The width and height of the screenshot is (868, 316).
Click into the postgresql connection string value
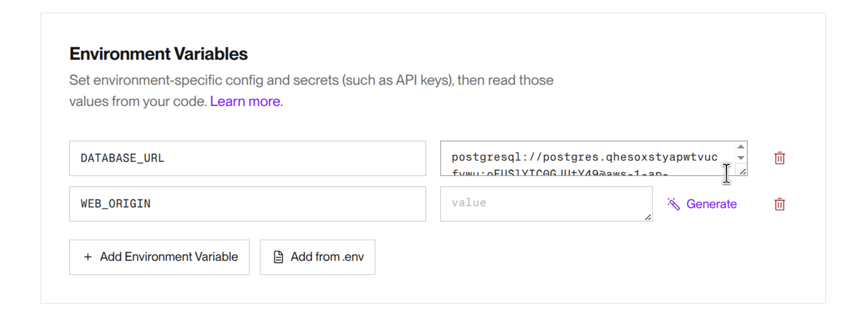(x=584, y=157)
